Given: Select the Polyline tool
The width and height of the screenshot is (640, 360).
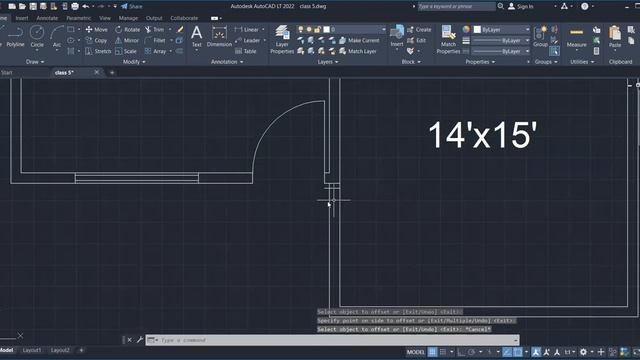Looking at the screenshot, I should coord(16,36).
